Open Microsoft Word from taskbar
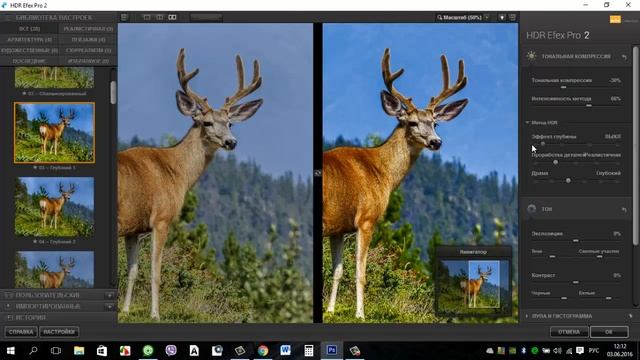This screenshot has width=640, height=360. pos(285,351)
